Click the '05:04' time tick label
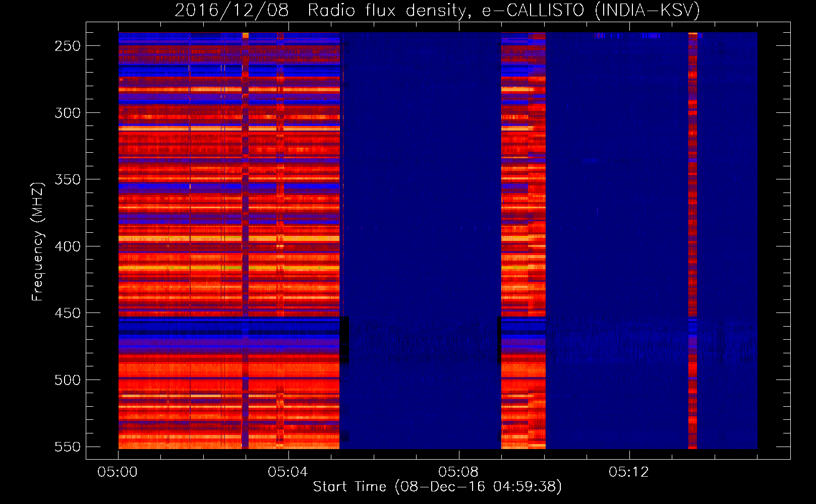816x504 pixels. [x=288, y=472]
